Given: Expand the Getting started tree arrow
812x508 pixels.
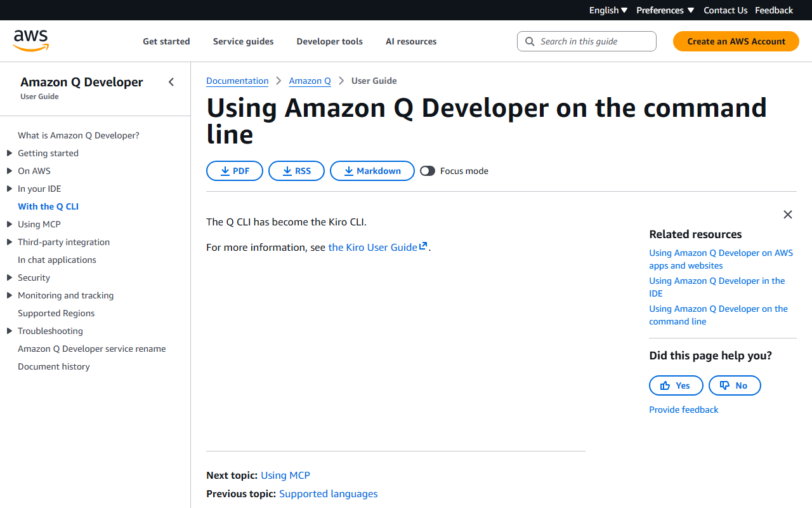Looking at the screenshot, I should [9, 153].
